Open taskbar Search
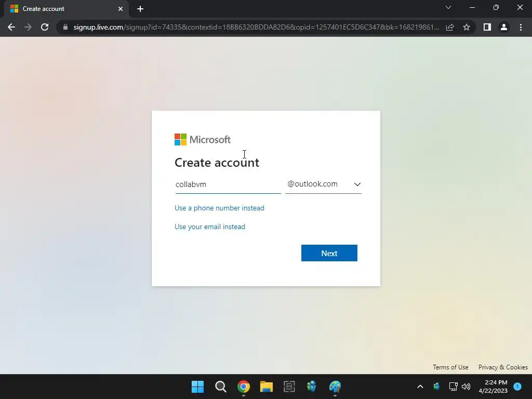The width and height of the screenshot is (532, 399). pyautogui.click(x=220, y=387)
